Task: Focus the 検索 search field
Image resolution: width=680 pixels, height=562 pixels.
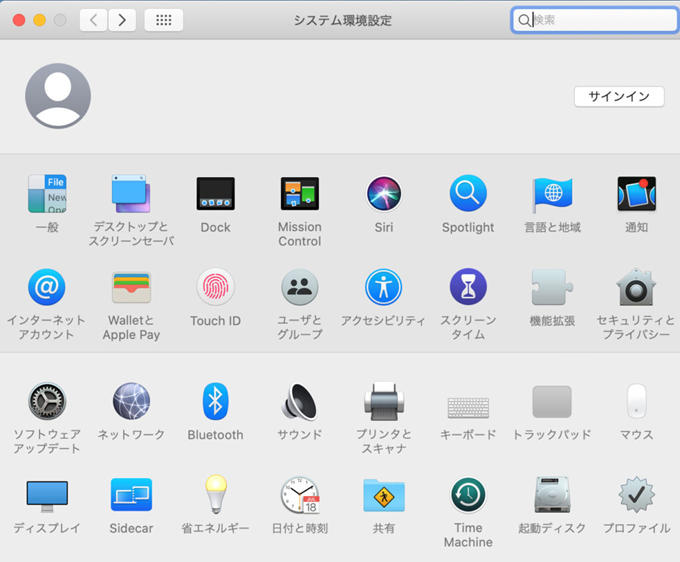Action: coord(594,20)
